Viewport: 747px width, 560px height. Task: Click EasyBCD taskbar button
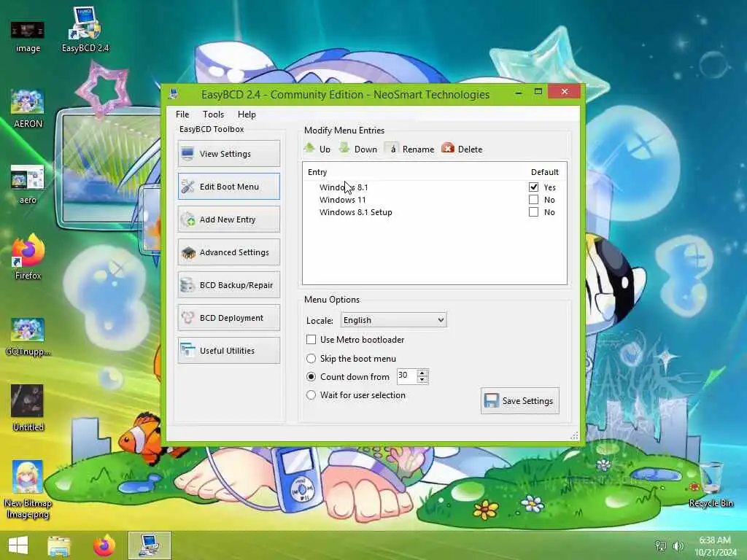pos(149,545)
